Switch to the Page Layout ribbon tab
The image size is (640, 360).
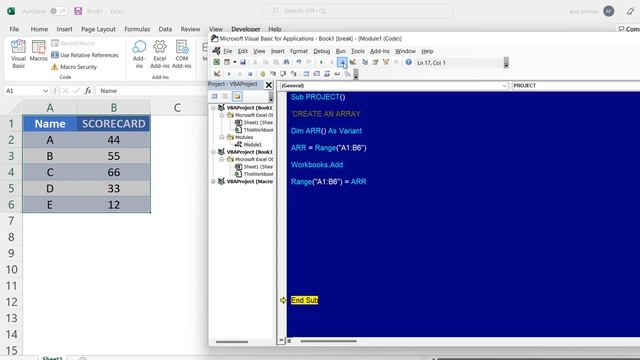pos(98,29)
